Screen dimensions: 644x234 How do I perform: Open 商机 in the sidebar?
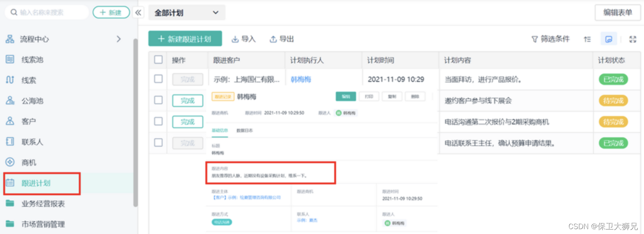[x=29, y=162]
